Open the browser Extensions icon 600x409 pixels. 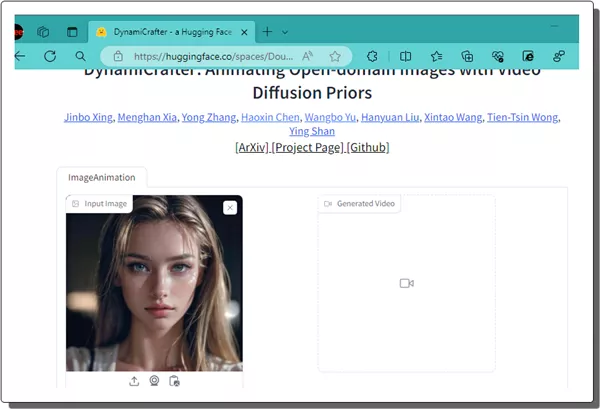coord(372,56)
